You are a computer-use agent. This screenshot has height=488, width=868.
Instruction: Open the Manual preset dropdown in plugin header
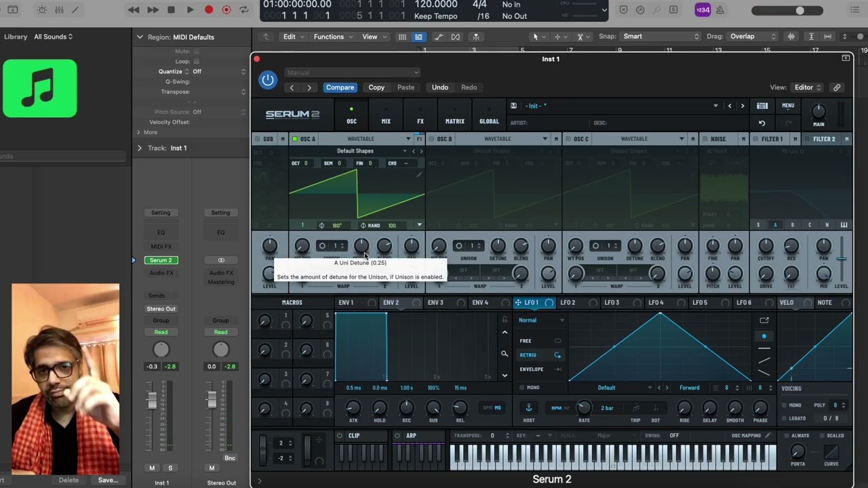point(353,73)
